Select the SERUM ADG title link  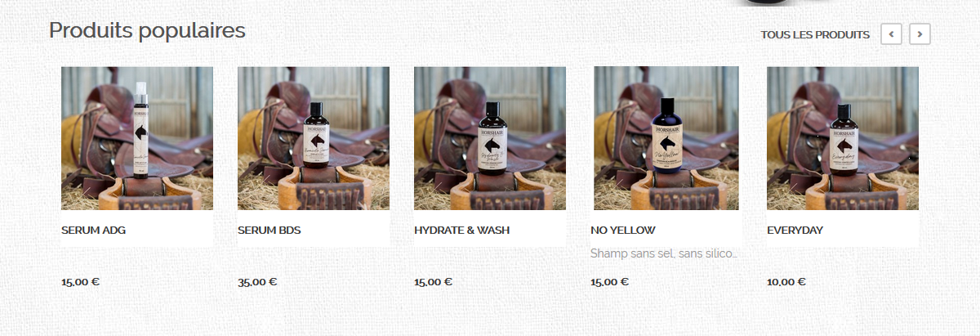[x=93, y=231]
